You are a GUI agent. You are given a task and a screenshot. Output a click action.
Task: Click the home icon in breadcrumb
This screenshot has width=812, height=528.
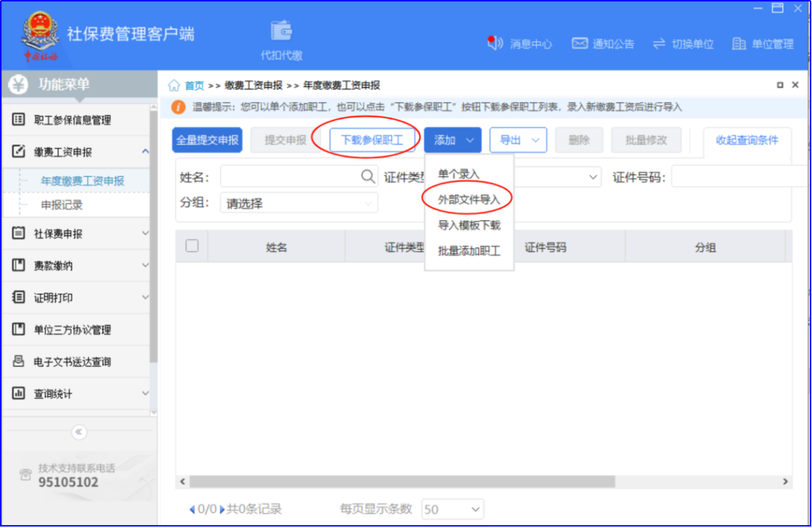pyautogui.click(x=174, y=85)
